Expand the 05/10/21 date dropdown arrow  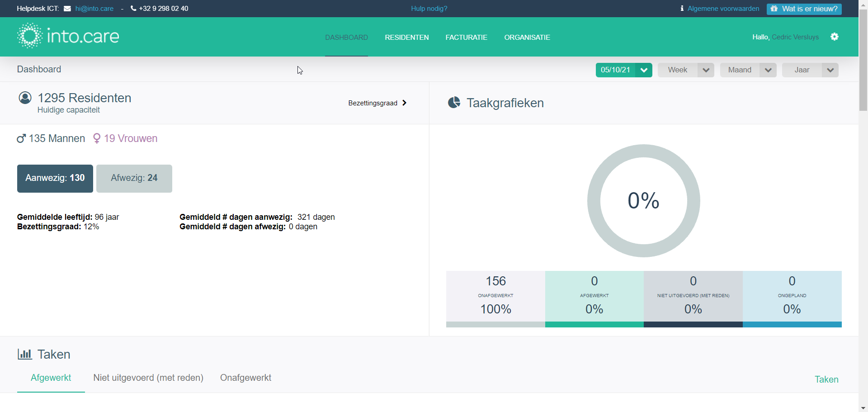point(644,70)
